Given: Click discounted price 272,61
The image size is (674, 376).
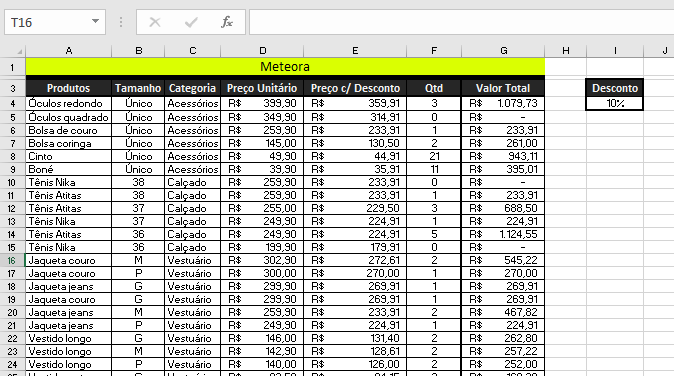Looking at the screenshot, I should point(355,260).
